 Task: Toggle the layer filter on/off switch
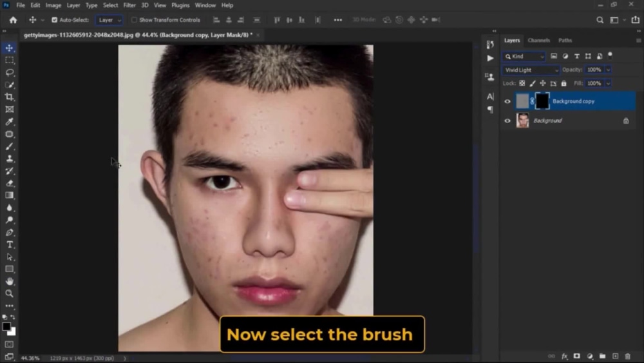coord(610,55)
